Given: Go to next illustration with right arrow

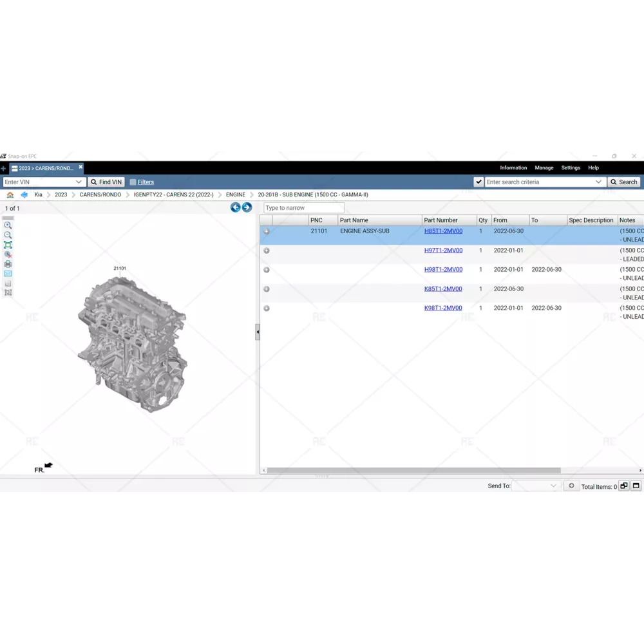Looking at the screenshot, I should [247, 207].
